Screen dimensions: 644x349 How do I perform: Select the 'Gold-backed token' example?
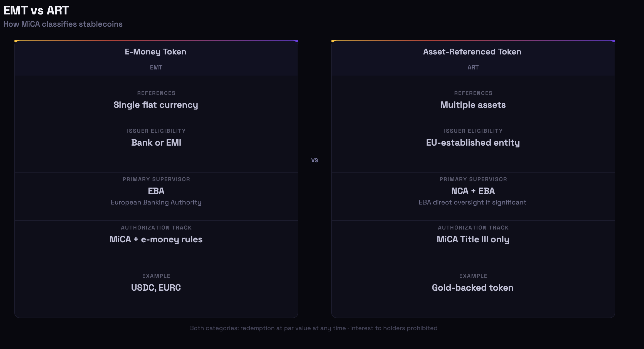click(x=473, y=288)
